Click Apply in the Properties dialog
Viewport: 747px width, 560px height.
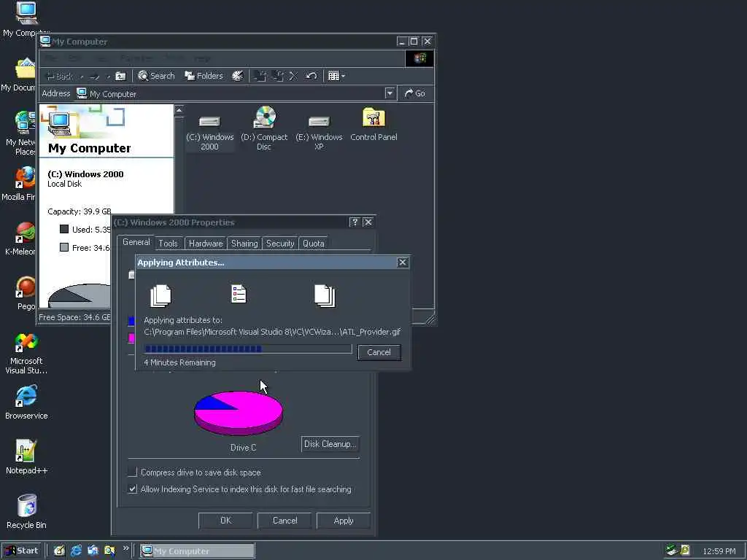point(344,521)
